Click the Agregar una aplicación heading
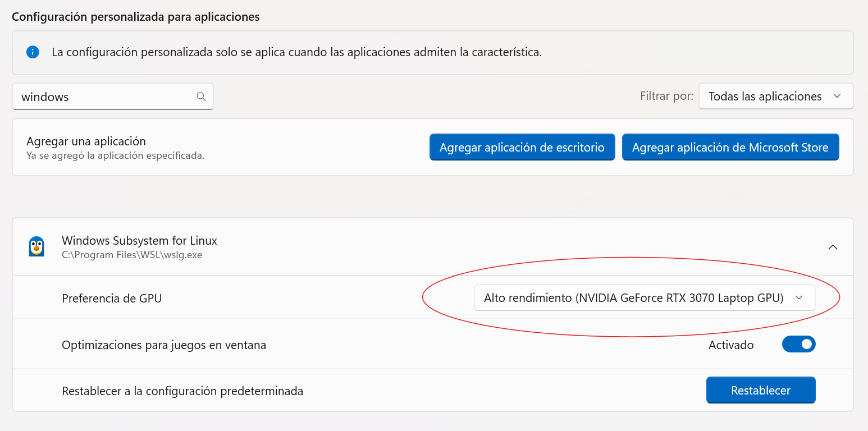 86,141
